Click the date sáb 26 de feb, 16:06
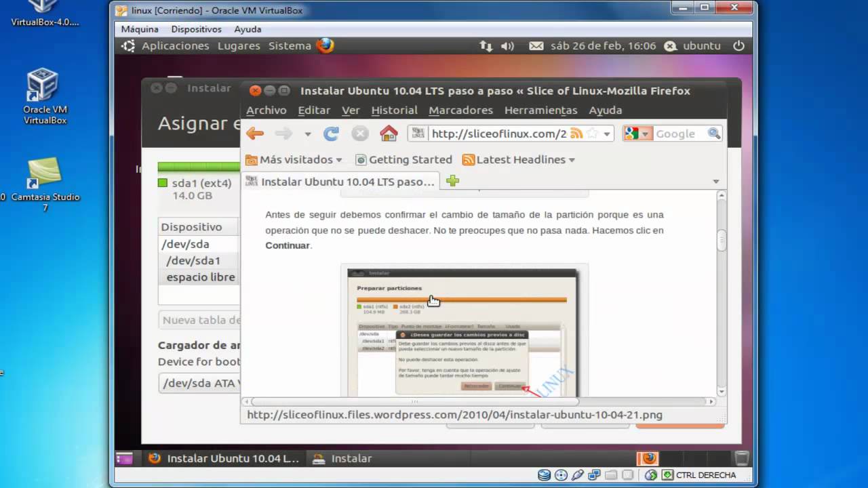Screen dimensions: 868x488 click(x=603, y=45)
